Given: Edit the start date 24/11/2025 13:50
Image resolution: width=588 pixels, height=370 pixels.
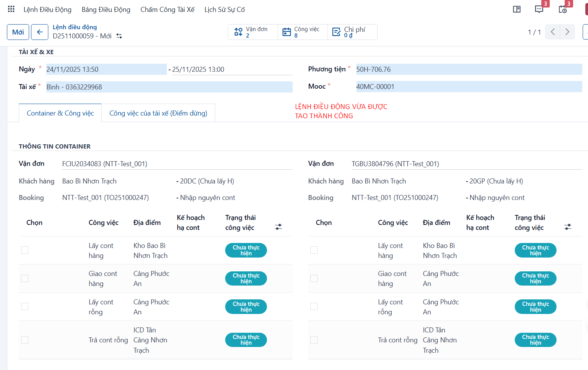Looking at the screenshot, I should point(106,69).
